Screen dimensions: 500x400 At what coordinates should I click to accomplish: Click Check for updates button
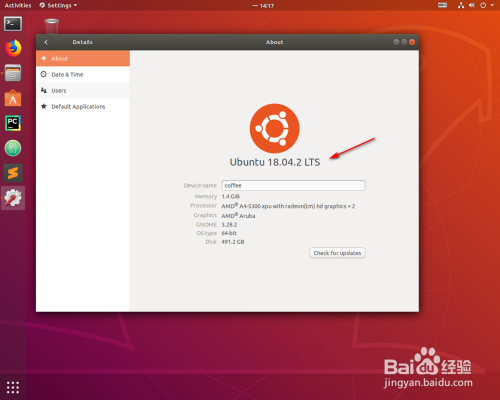click(337, 253)
